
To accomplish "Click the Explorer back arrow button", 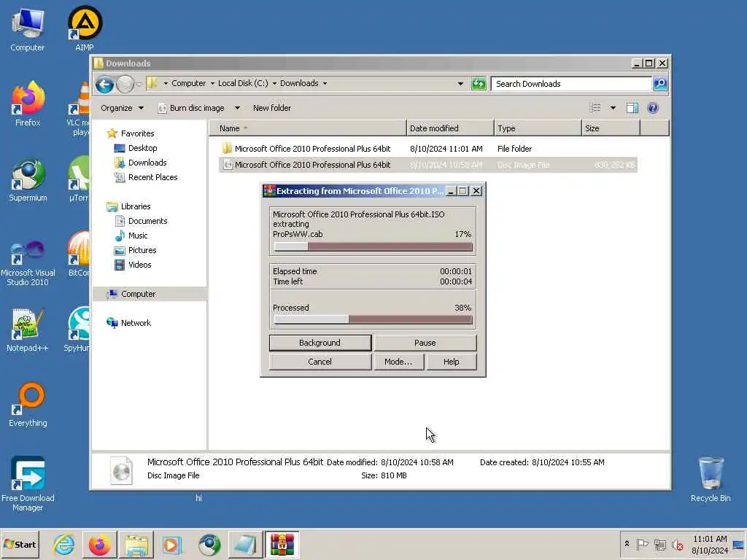I will tap(104, 85).
